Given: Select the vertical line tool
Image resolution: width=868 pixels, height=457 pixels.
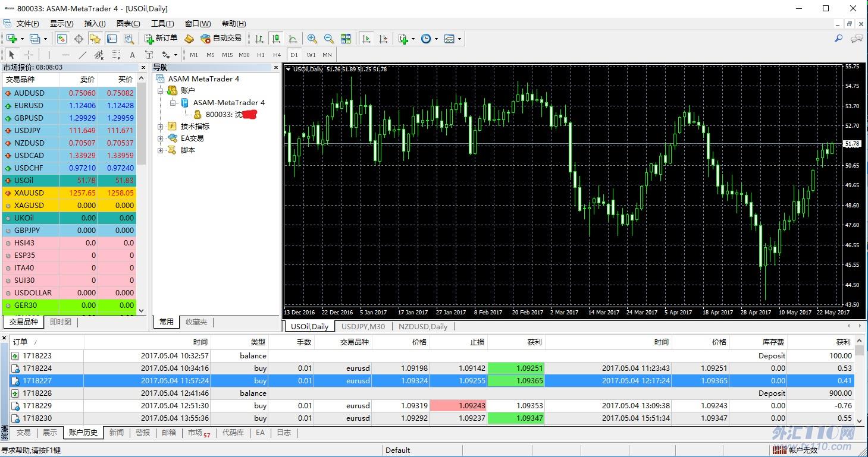Looking at the screenshot, I should point(49,55).
